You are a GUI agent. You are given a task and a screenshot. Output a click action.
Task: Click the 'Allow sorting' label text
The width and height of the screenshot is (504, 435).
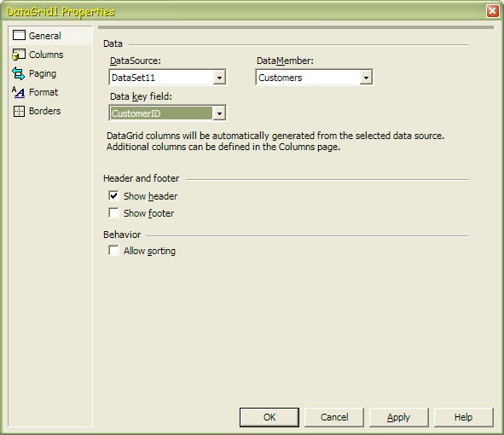click(149, 251)
